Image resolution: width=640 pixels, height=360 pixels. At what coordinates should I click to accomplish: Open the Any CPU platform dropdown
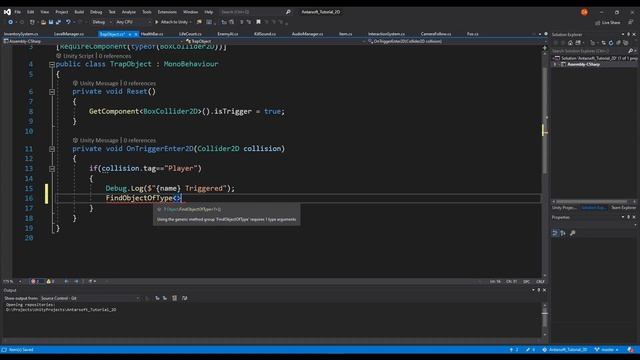click(133, 22)
